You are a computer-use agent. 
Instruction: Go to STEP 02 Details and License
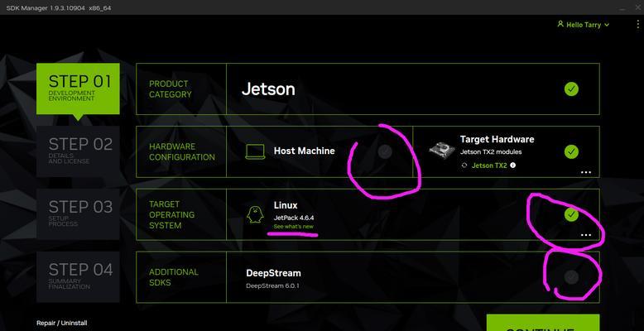coord(78,151)
